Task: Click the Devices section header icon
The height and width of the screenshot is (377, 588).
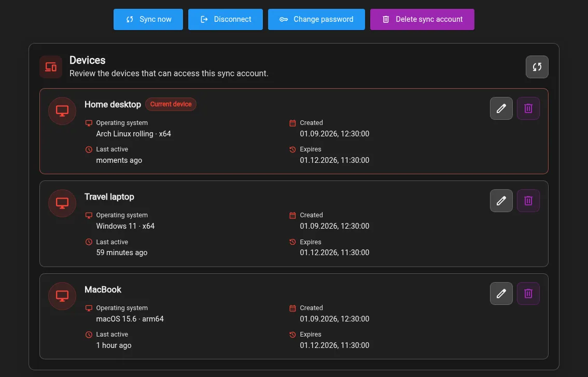Action: pos(51,67)
